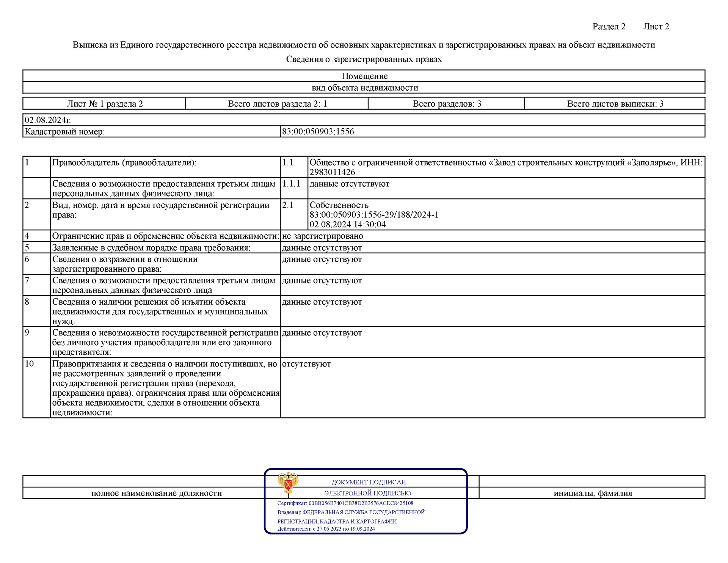Click 'Всего разделов: 3' cell
Image resolution: width=728 pixels, height=563 pixels.
click(447, 104)
